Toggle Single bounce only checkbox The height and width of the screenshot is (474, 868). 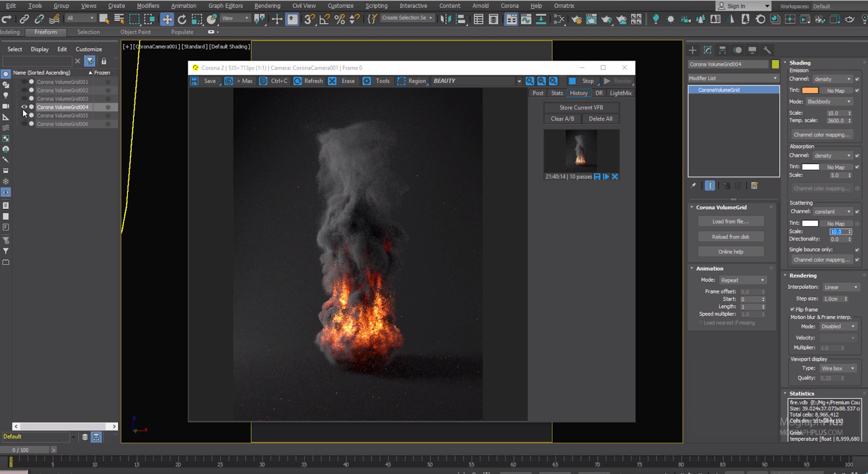(x=857, y=250)
